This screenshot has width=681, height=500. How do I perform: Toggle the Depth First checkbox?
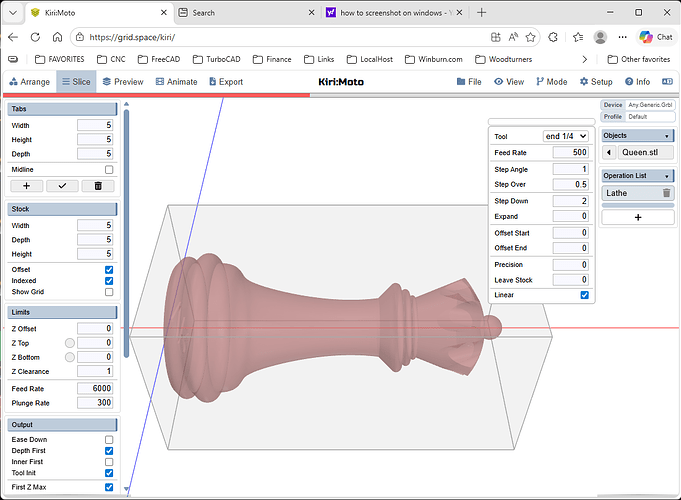(109, 451)
